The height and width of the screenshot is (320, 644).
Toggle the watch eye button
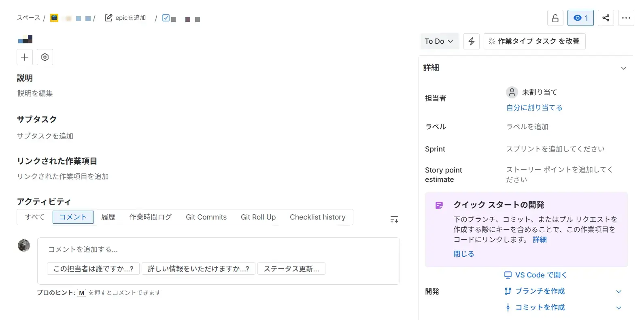pos(580,18)
